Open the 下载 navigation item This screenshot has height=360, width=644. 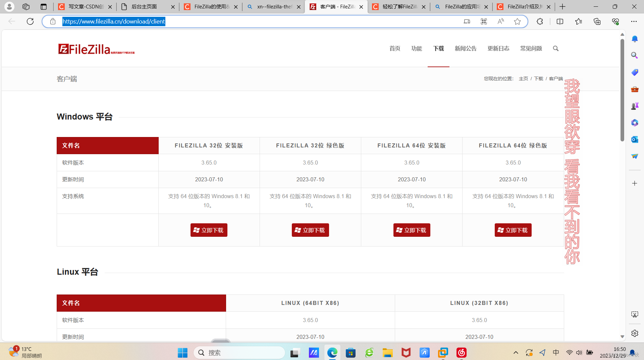coord(438,48)
